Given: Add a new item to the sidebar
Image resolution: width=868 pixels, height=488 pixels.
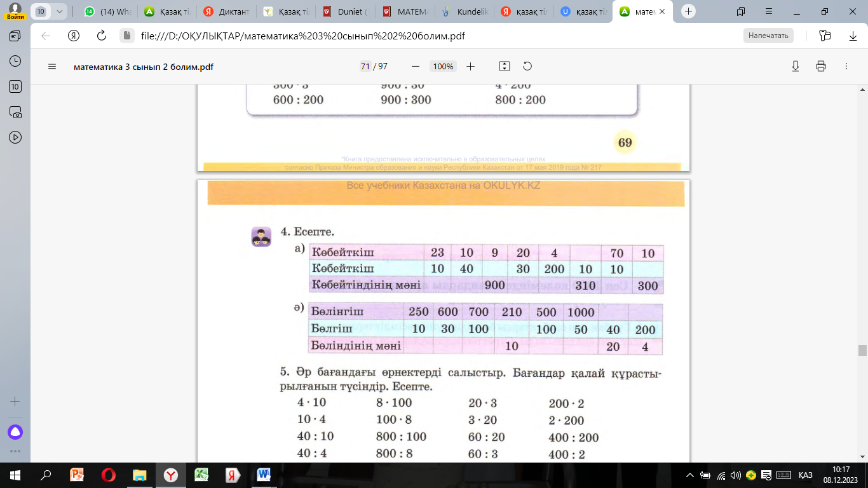Looking at the screenshot, I should 15,402.
